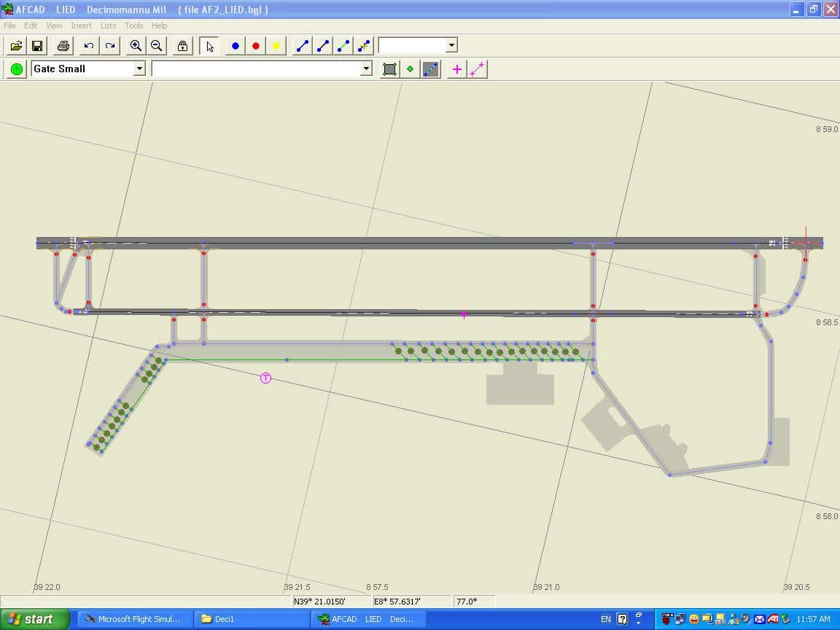
Task: Zoom in with the magnifier plus icon
Action: [136, 46]
